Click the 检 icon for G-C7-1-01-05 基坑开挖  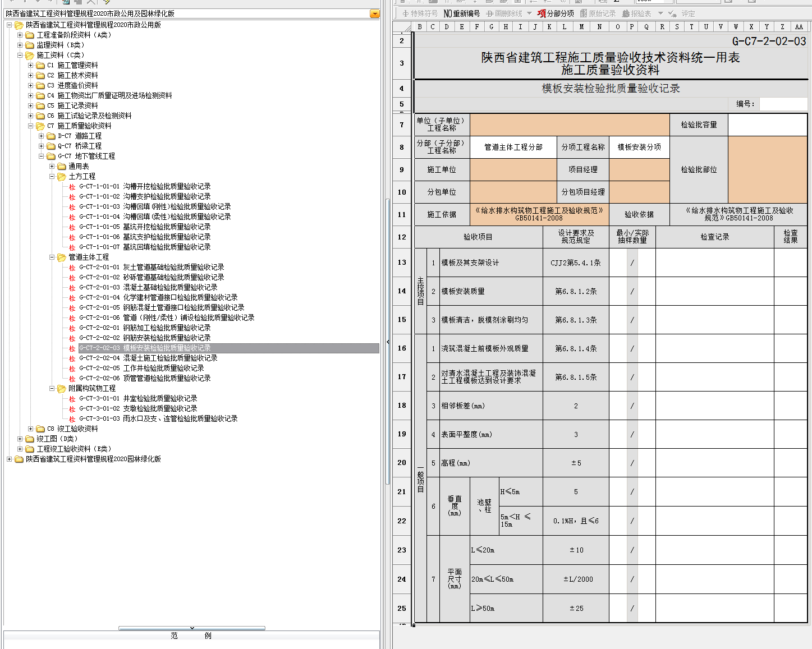click(72, 227)
